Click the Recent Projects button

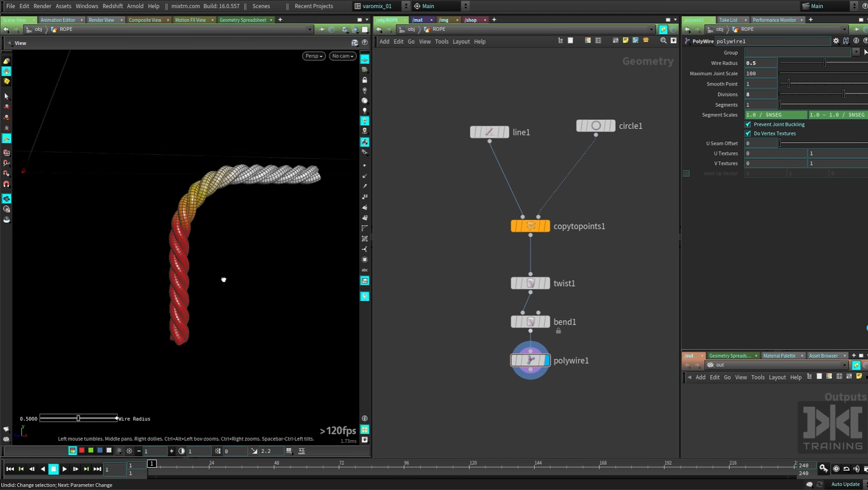point(314,6)
